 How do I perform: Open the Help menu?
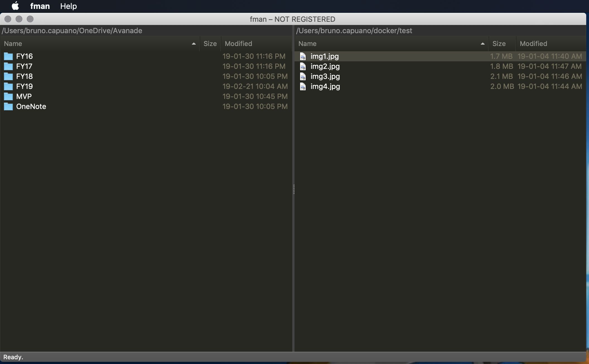click(x=68, y=6)
